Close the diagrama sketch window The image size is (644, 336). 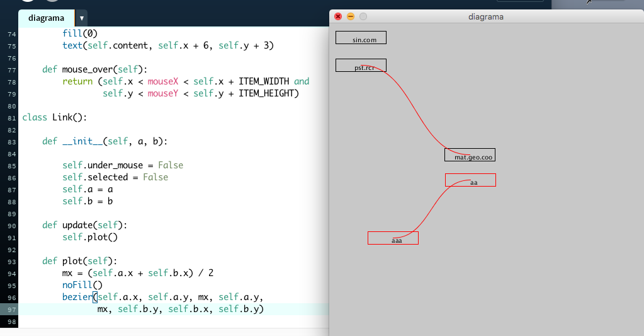[x=338, y=17]
